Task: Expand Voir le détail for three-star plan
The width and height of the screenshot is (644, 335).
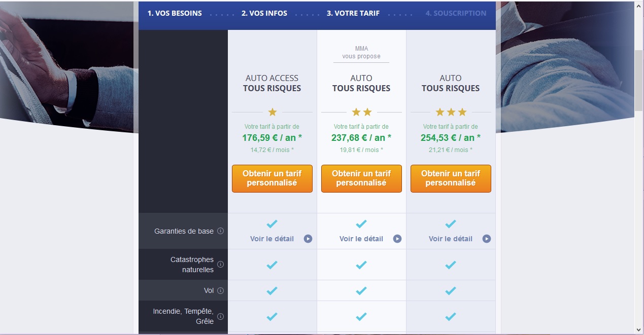Action: coord(451,239)
